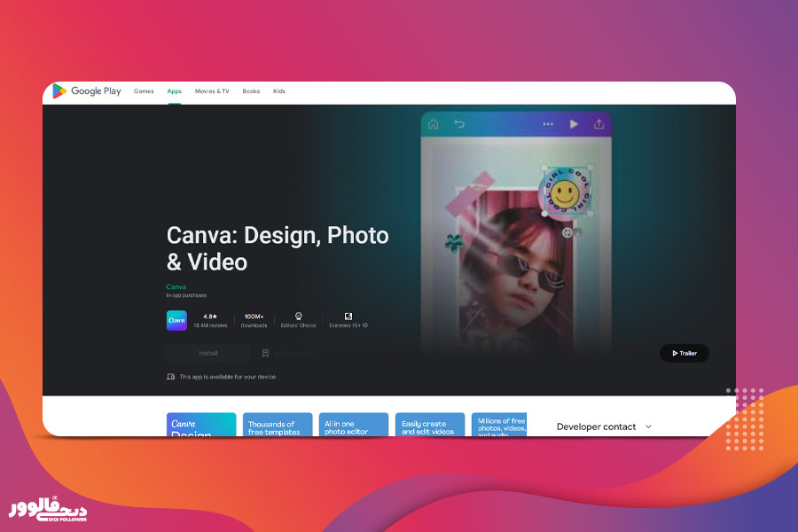Open the content rating info icon
Screen dimensions: 798x532
(365, 325)
